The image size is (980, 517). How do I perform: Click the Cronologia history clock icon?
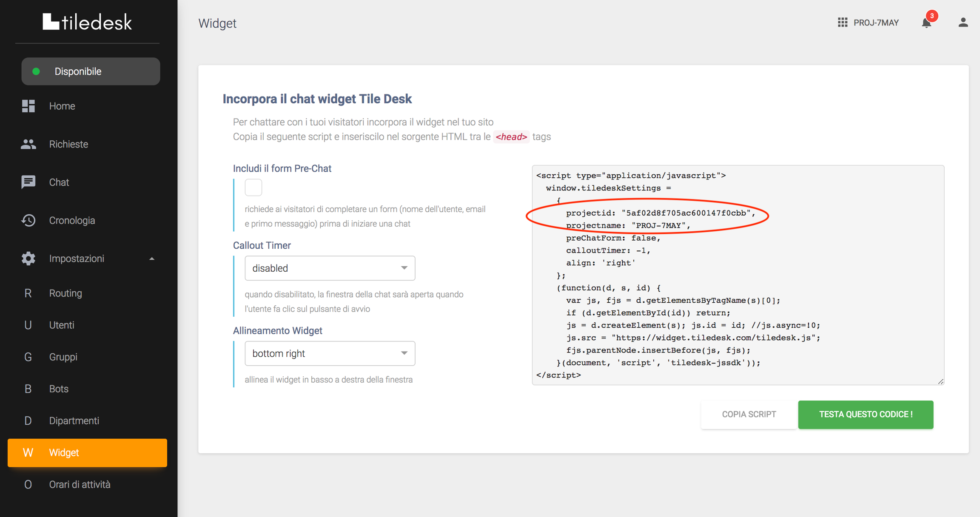[x=28, y=220]
